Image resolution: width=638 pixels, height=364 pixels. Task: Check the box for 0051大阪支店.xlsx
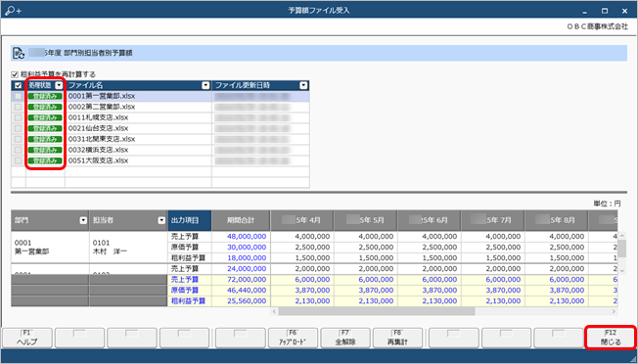click(18, 160)
